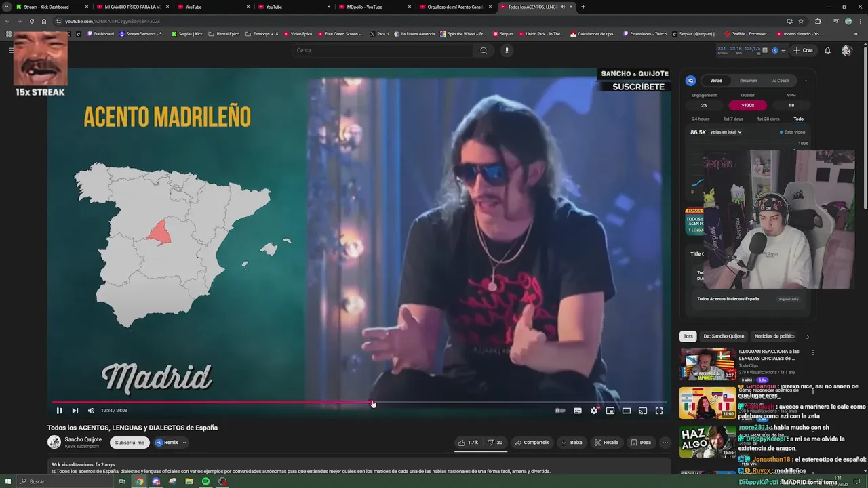Select the Vistas tab in stats panel
This screenshot has width=868, height=488.
[716, 81]
